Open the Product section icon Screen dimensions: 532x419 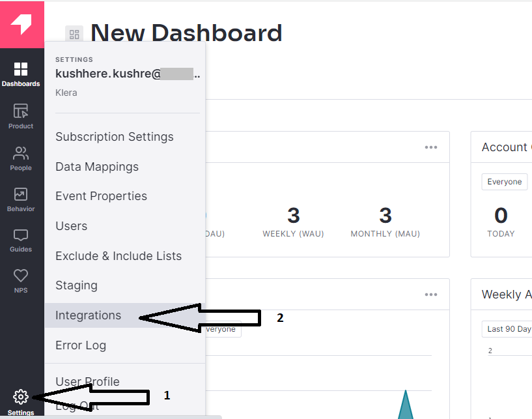(21, 111)
